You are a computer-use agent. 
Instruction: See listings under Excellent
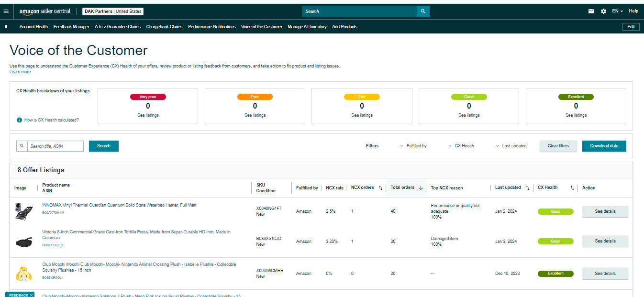click(x=576, y=115)
